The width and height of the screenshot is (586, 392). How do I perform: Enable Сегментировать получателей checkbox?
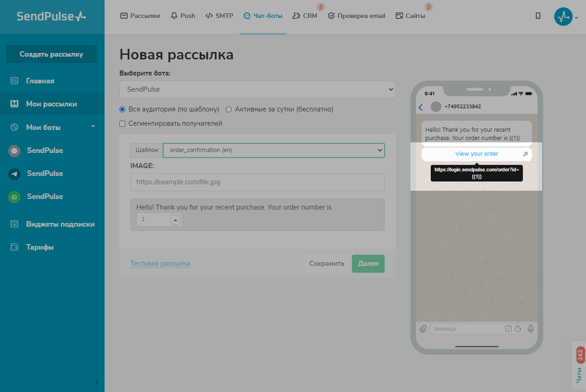pyautogui.click(x=122, y=123)
